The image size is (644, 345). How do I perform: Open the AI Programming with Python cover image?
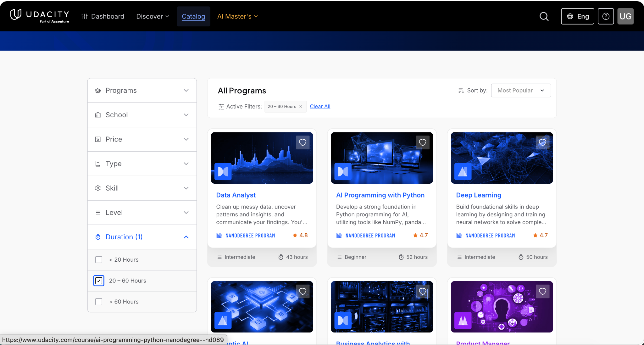pyautogui.click(x=382, y=158)
